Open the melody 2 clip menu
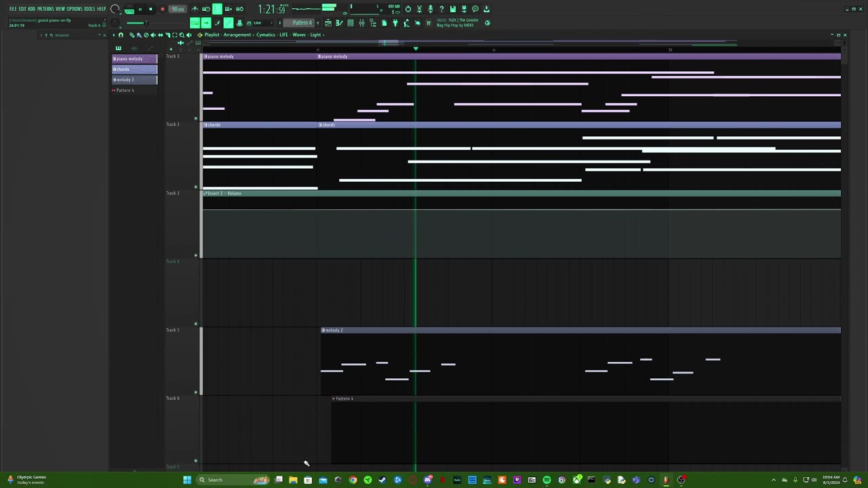This screenshot has height=488, width=868. point(323,330)
